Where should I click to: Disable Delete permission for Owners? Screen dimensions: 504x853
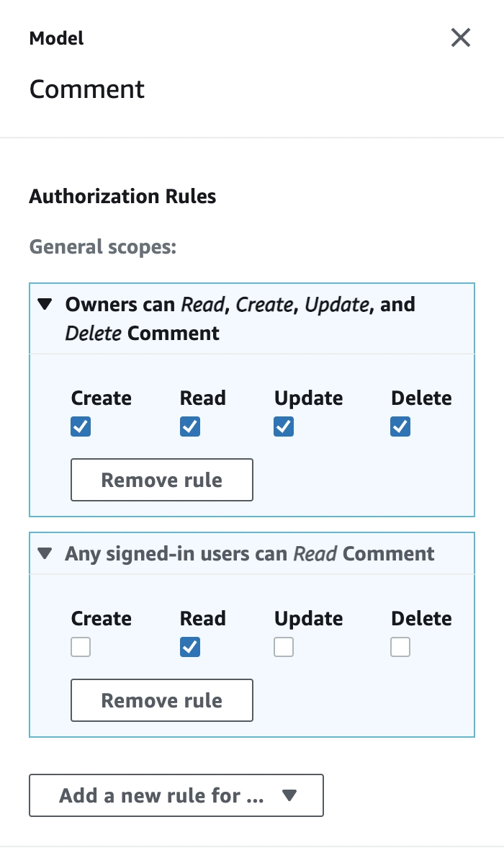[x=400, y=427]
